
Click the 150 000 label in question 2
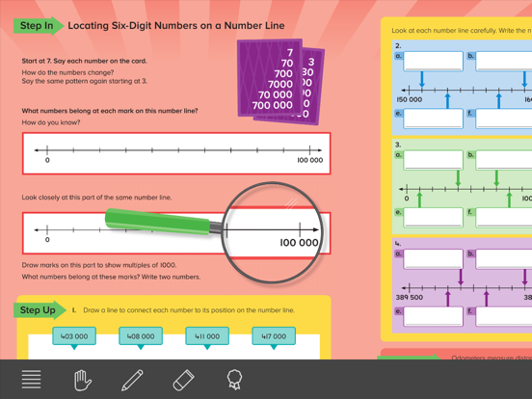point(410,100)
